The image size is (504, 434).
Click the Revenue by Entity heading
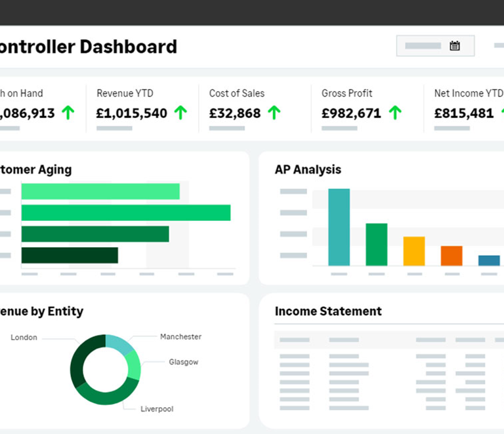pyautogui.click(x=41, y=311)
